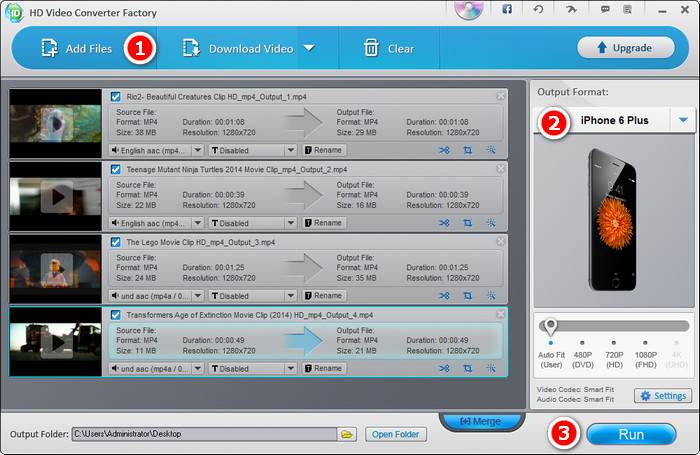Click the crop icon for Rio2 clip
This screenshot has width=700, height=455.
pyautogui.click(x=467, y=150)
